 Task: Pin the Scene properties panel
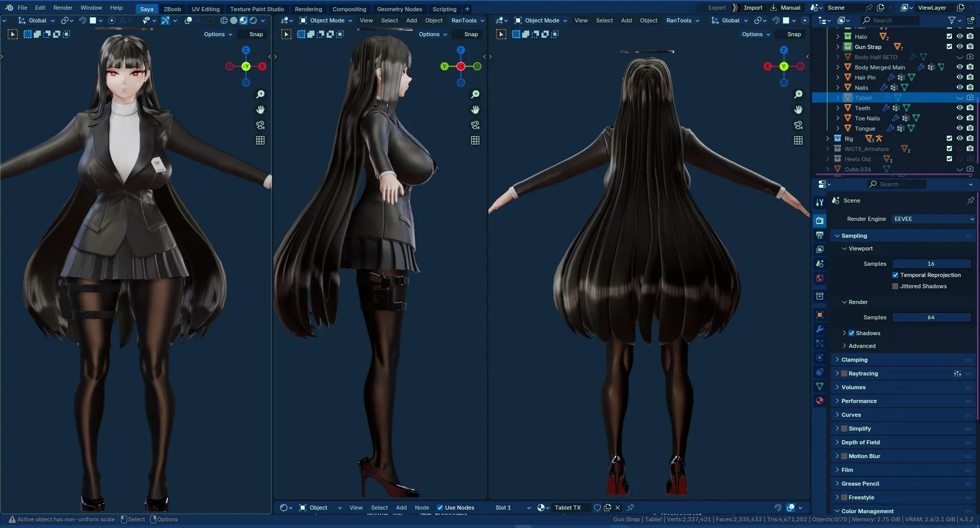pyautogui.click(x=971, y=200)
